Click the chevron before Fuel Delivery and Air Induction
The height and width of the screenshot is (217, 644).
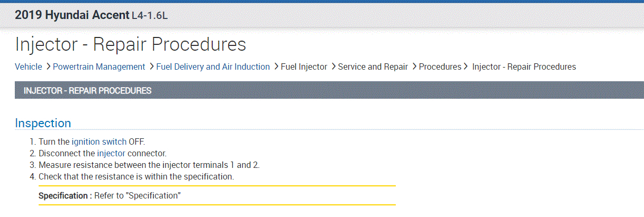(x=151, y=67)
